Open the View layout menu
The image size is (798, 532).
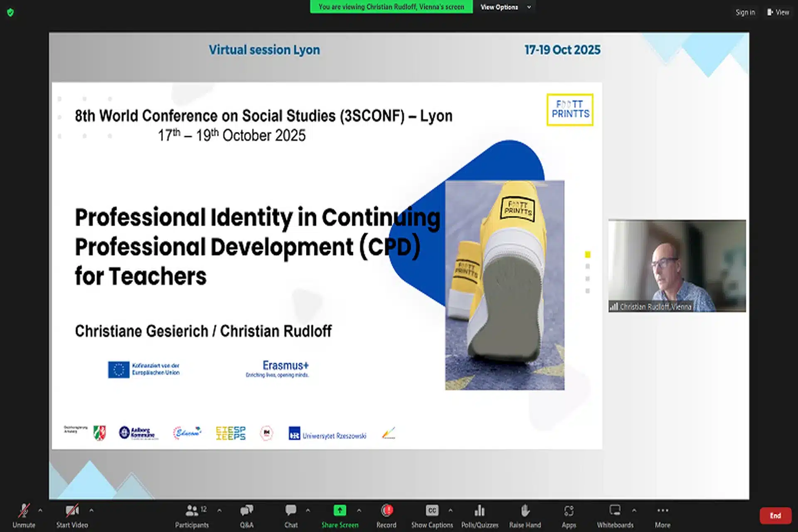point(778,12)
